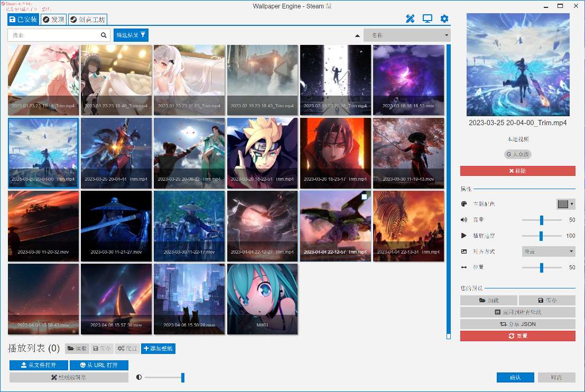Adjust the position slider set to 50
585x392 pixels.
[x=541, y=267]
